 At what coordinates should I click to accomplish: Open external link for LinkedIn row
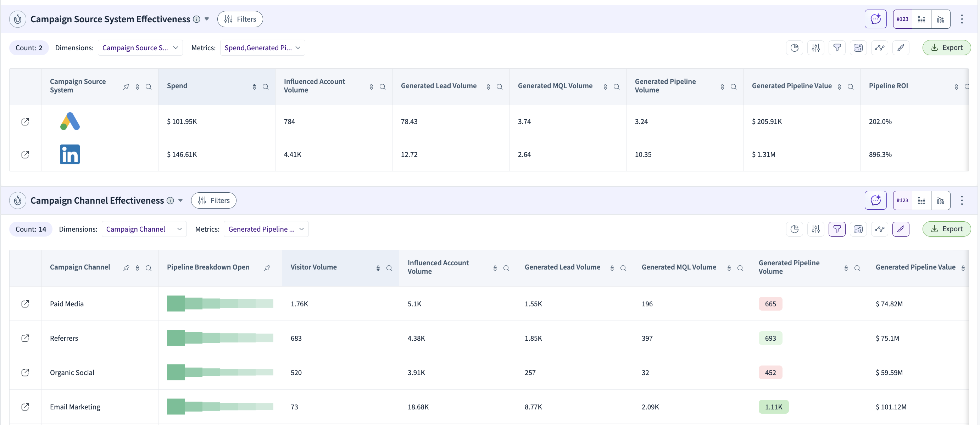25,155
